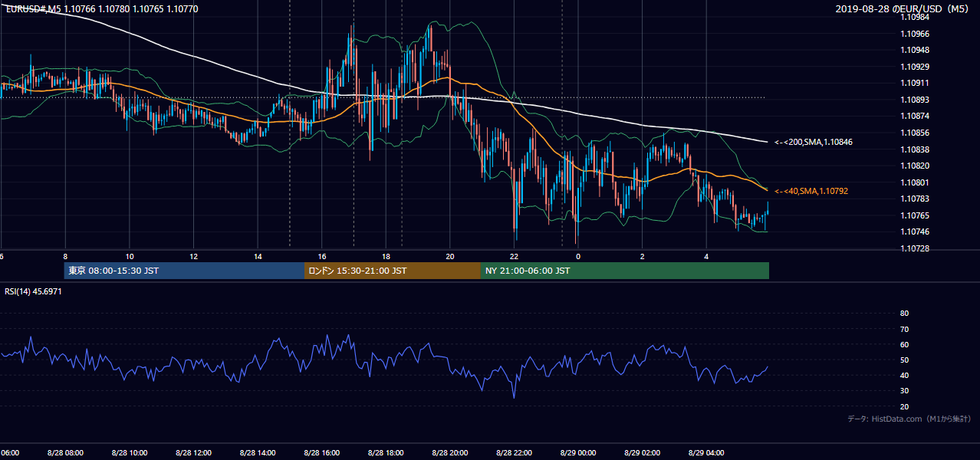Viewport: 980px width, 460px height.
Task: Click the 1.10820 price axis label
Action: [x=914, y=166]
